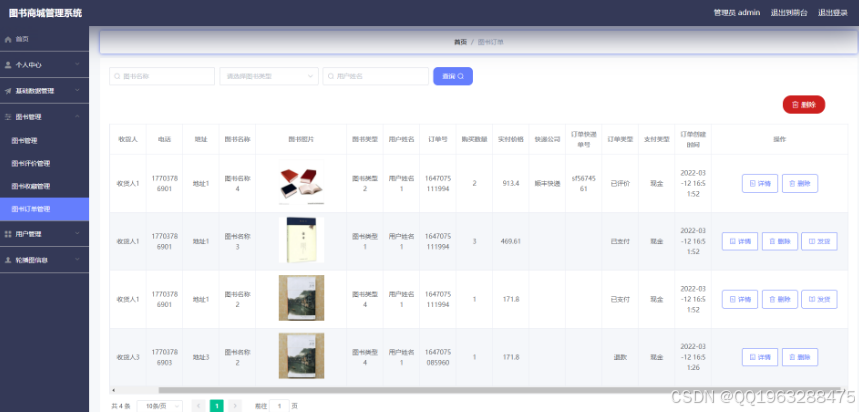Screen dimensions: 859x412
Task: Click the 顺丰快递 cell
Action: [547, 184]
